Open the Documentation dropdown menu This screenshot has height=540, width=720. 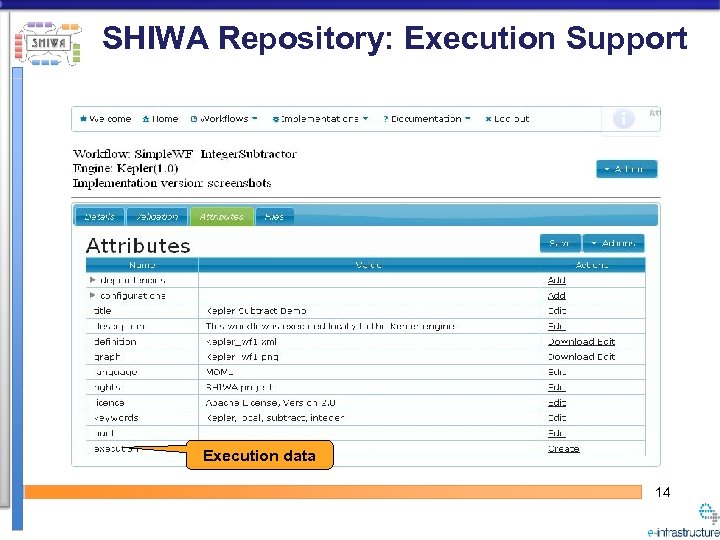pos(427,119)
